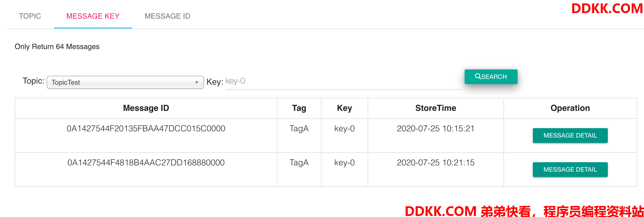This screenshot has width=644, height=217.
Task: Click TagA cell in the second row
Action: tap(299, 163)
